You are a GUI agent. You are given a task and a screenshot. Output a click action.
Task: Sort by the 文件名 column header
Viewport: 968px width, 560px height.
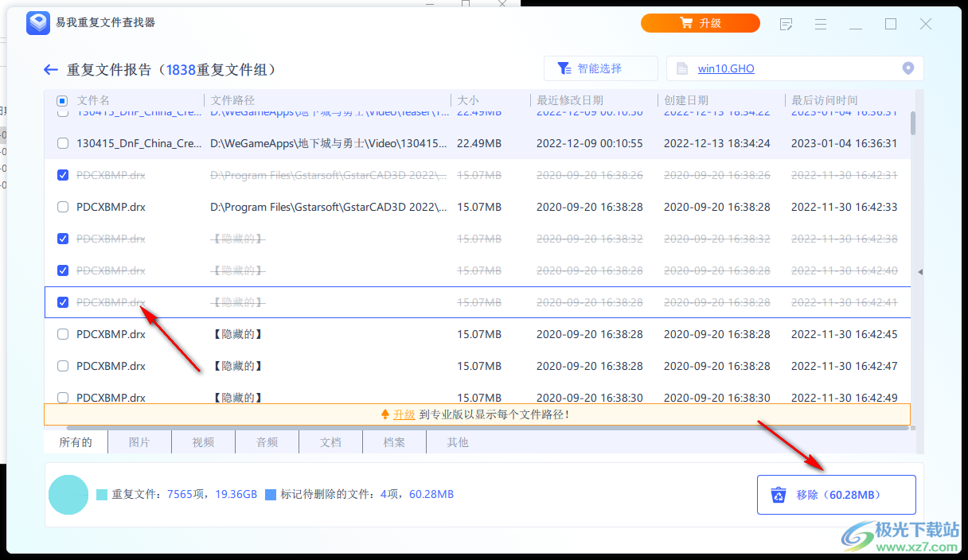pyautogui.click(x=93, y=100)
